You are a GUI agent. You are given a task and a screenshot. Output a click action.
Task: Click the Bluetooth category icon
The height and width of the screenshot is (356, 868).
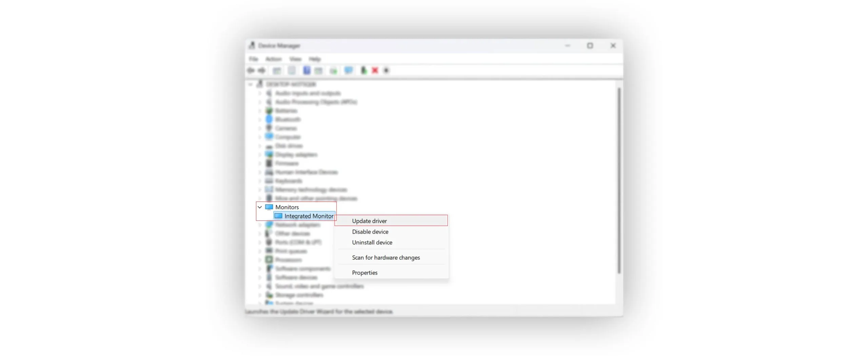269,120
